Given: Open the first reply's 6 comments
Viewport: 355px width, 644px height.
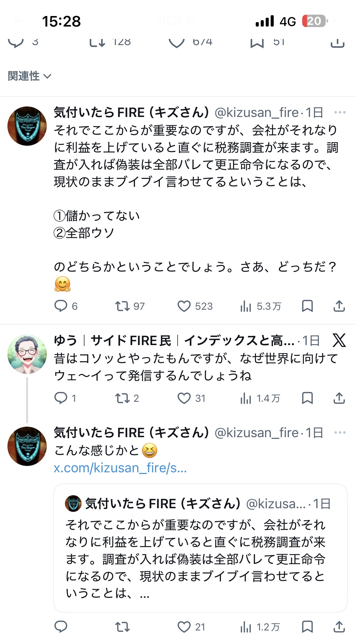Looking at the screenshot, I should click(x=61, y=306).
